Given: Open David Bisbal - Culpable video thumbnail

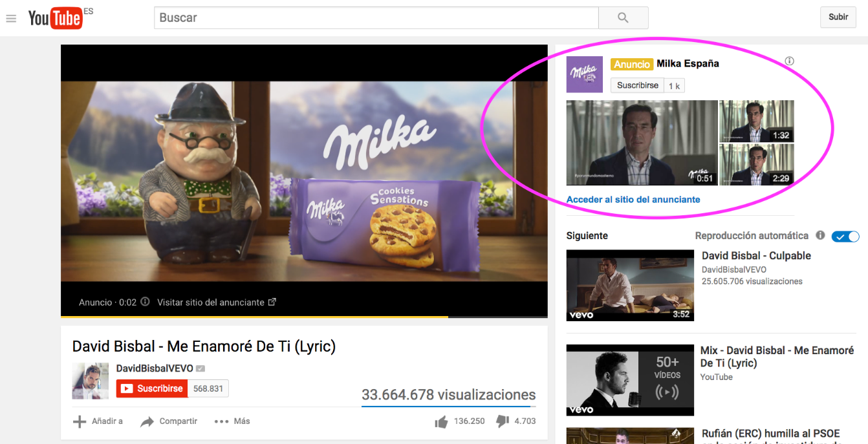Looking at the screenshot, I should (630, 285).
